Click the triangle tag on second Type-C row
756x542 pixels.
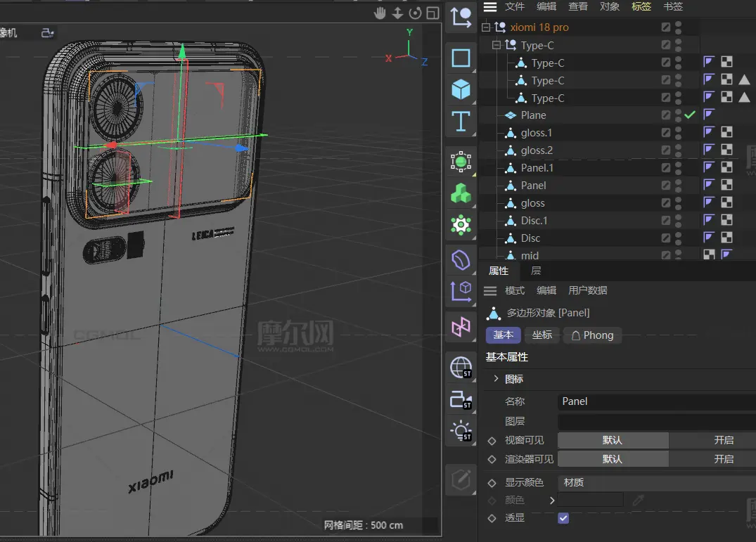[x=745, y=79]
